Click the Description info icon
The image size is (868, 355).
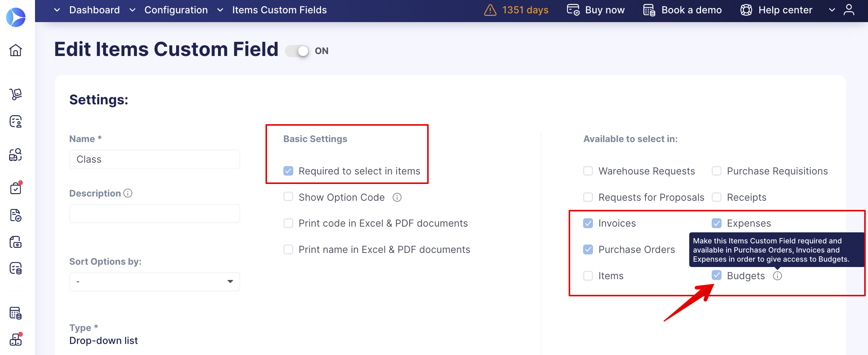coord(128,193)
